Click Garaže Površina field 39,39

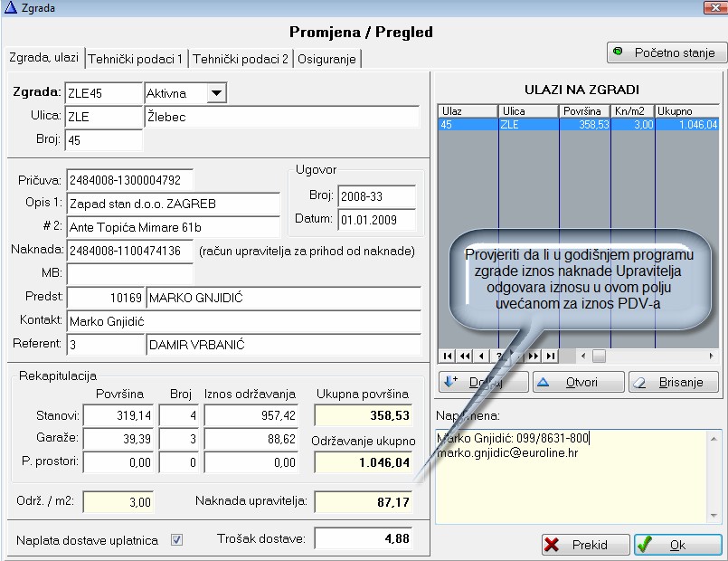click(118, 439)
